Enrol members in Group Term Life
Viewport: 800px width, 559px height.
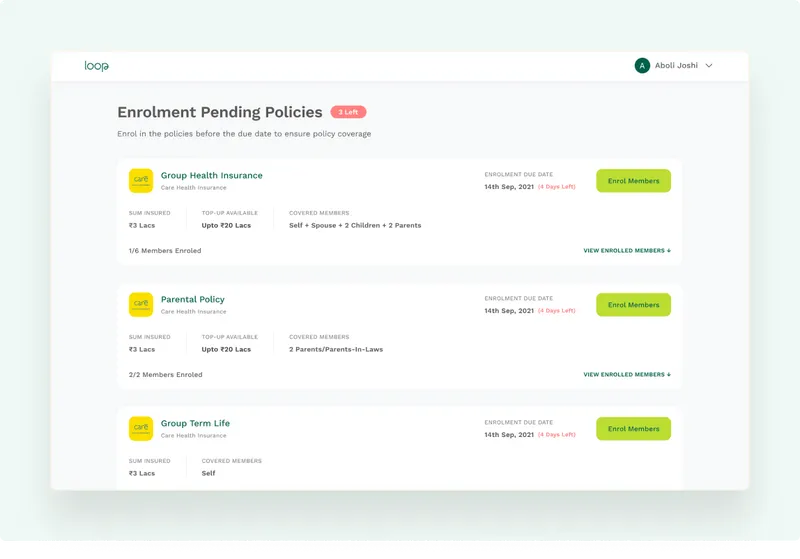[x=633, y=429]
